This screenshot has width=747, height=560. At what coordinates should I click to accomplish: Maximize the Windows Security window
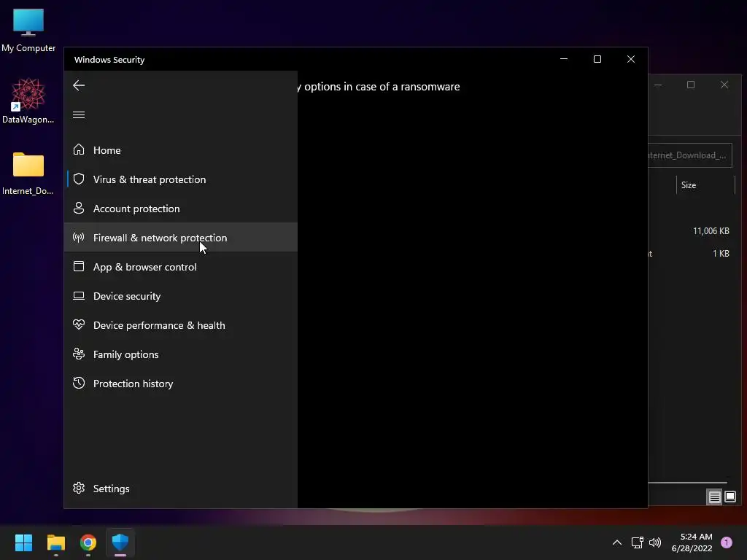597,59
